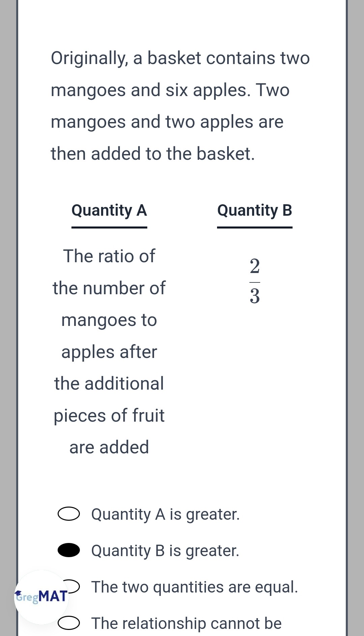Click 'then added to the basket.' line
Screen dimensions: 364x636
[153, 154]
